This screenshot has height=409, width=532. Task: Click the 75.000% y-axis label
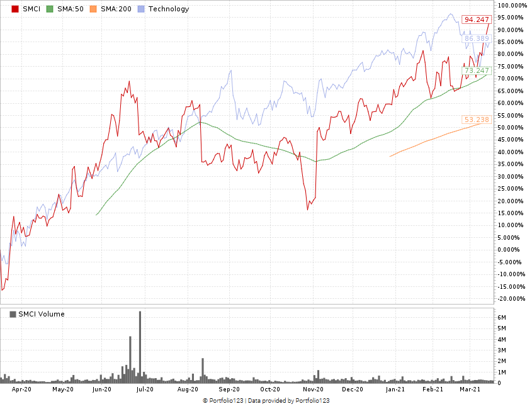(511, 67)
